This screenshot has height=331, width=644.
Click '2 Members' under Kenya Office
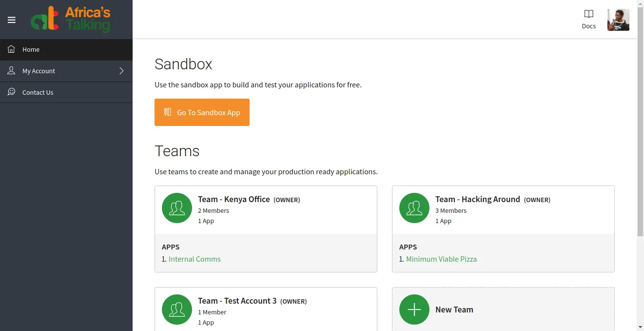[x=214, y=211]
